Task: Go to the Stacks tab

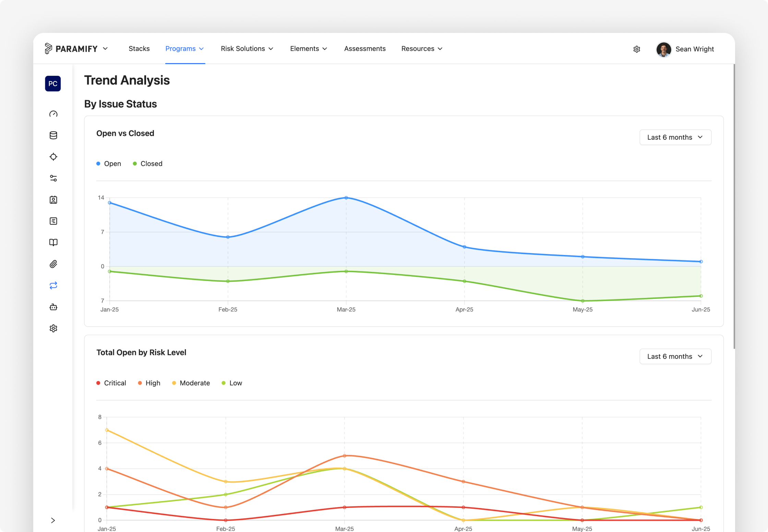Action: [139, 49]
